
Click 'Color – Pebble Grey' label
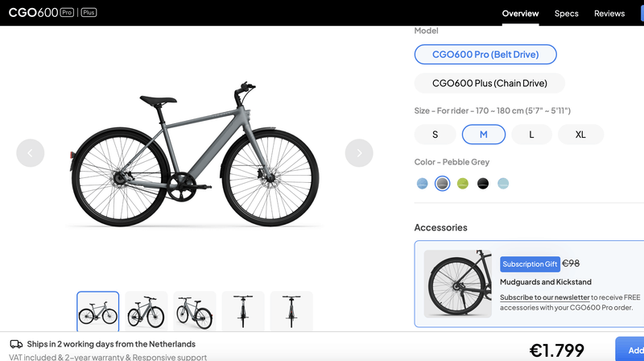452,162
